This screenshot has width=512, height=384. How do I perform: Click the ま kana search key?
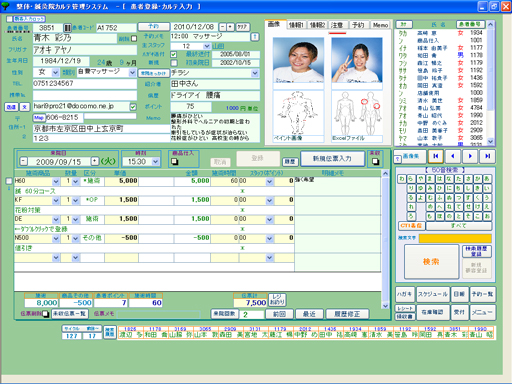pos(430,179)
